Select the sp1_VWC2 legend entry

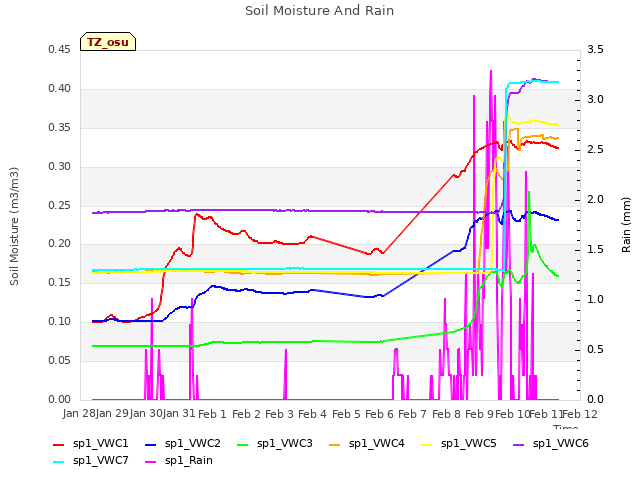click(x=183, y=444)
